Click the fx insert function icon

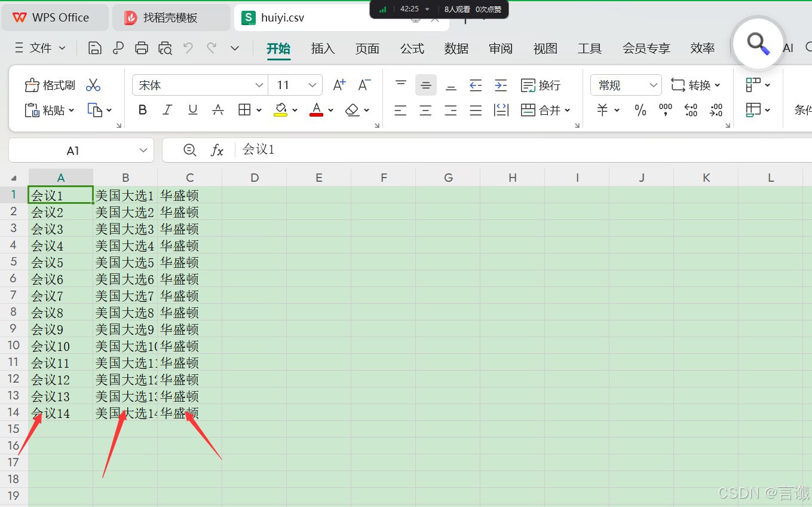point(217,150)
